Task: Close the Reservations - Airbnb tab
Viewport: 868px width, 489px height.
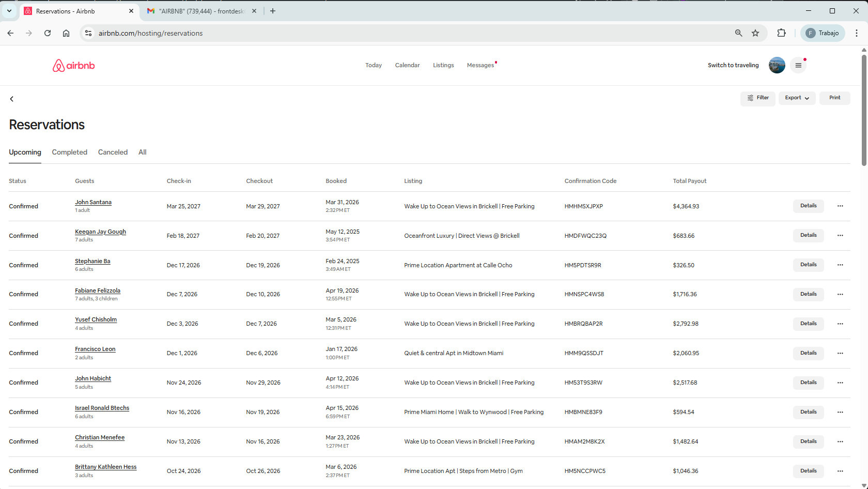Action: point(131,11)
